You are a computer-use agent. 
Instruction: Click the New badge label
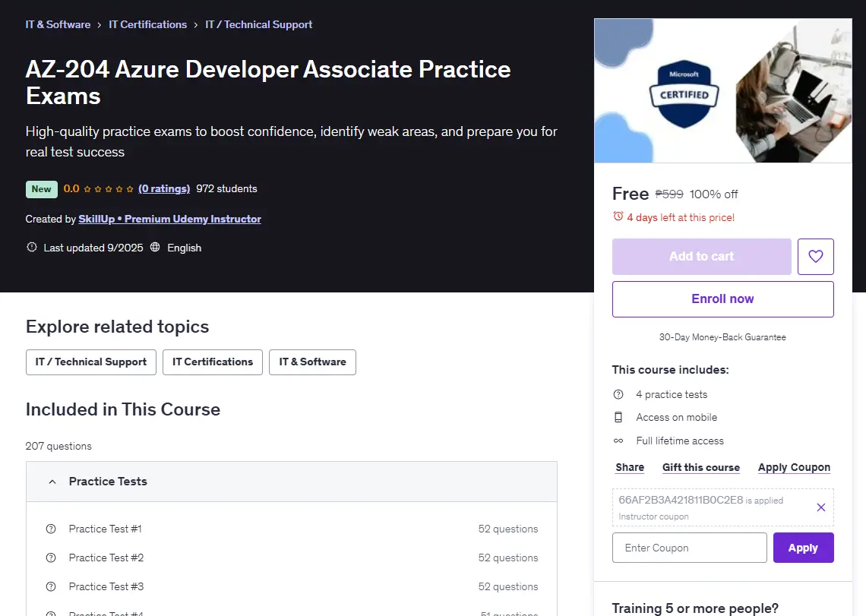point(42,189)
